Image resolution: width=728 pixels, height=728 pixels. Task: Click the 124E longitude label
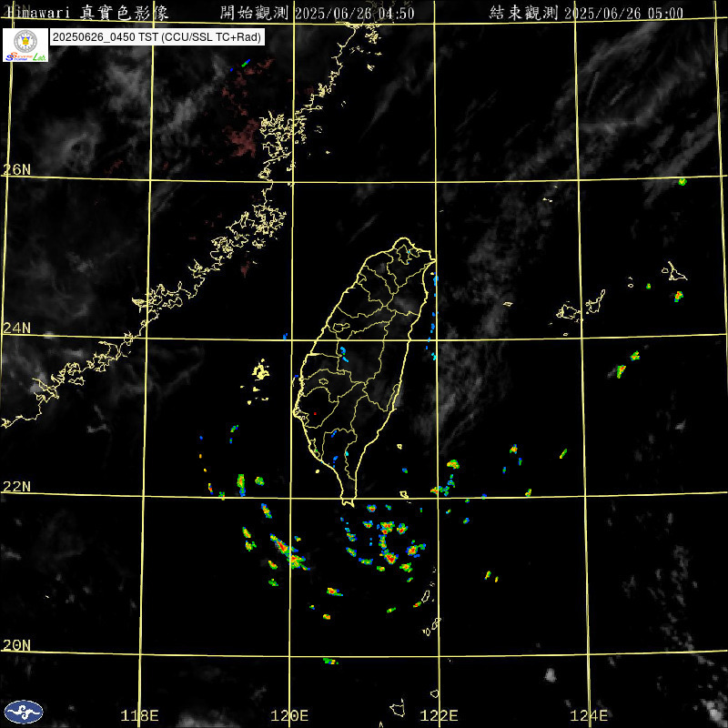click(x=589, y=715)
